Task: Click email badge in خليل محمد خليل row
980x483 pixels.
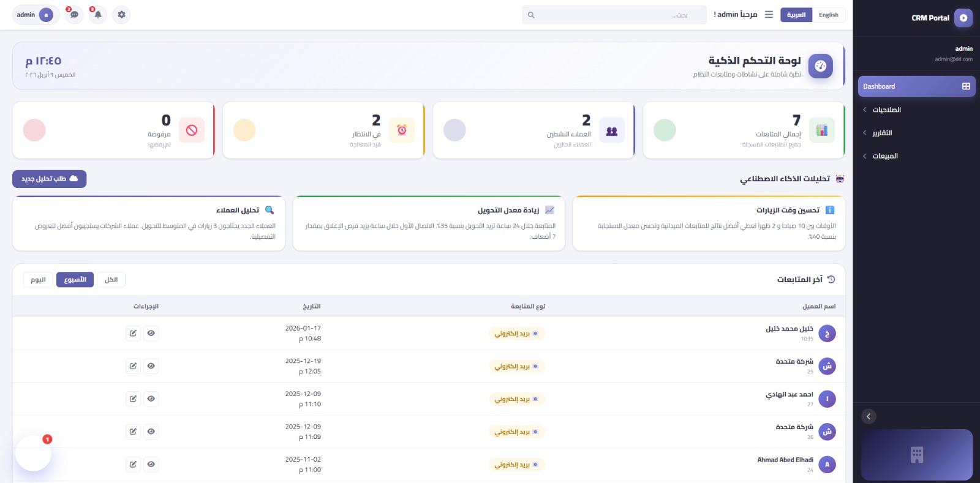Action: point(517,334)
